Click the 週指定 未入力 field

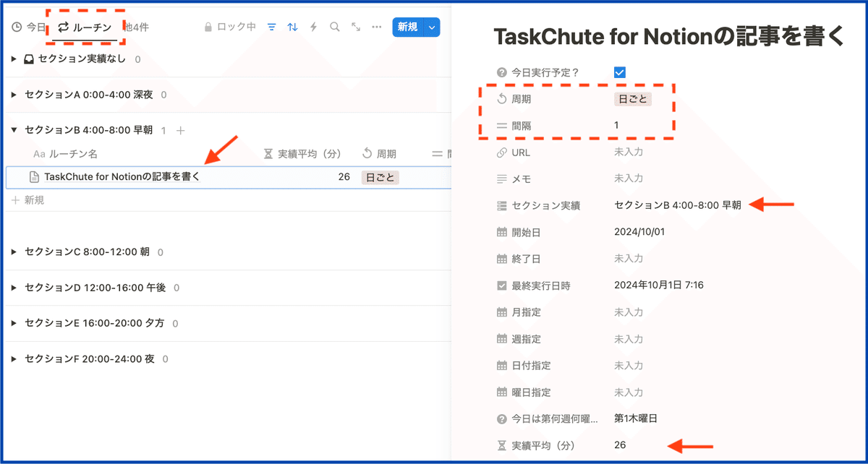click(x=629, y=339)
